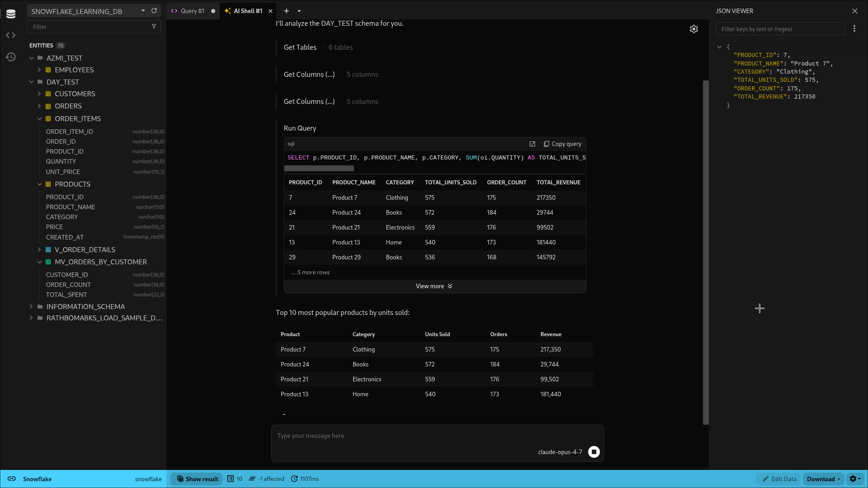The image size is (868, 488).
Task: Stop the AI response generation
Action: [x=594, y=452]
